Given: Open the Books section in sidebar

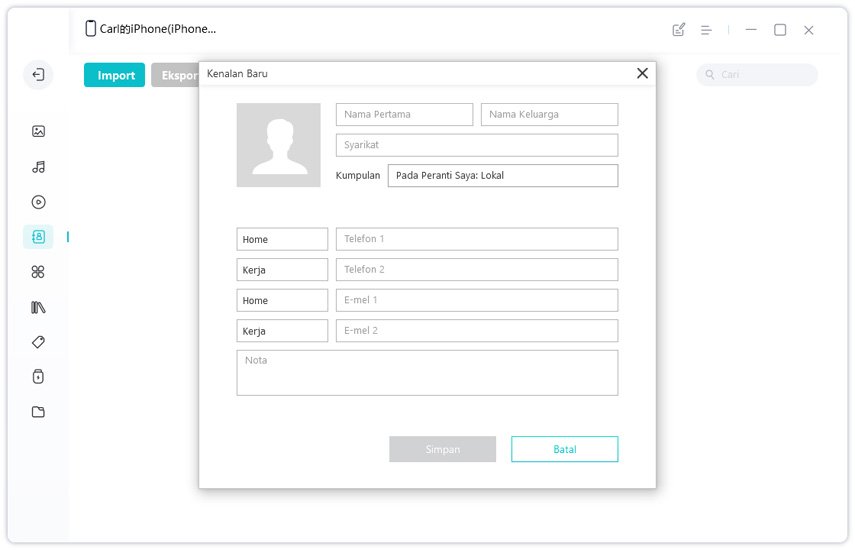Looking at the screenshot, I should coord(38,307).
